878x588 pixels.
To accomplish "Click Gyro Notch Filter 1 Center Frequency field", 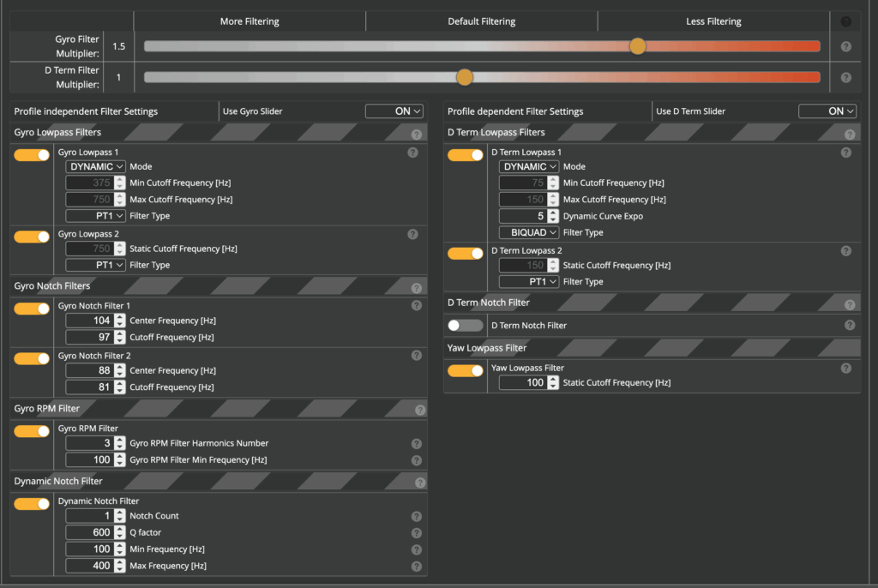I will [x=95, y=321].
